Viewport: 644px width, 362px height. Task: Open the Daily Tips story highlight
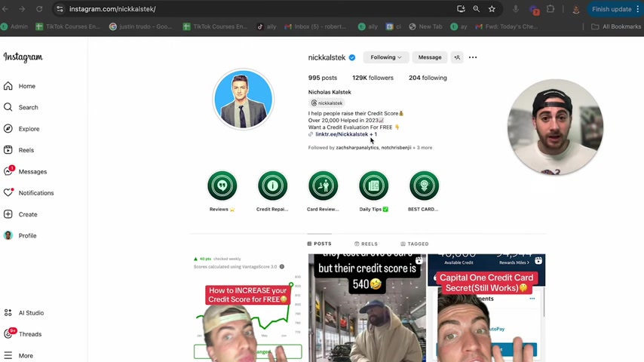pyautogui.click(x=374, y=186)
